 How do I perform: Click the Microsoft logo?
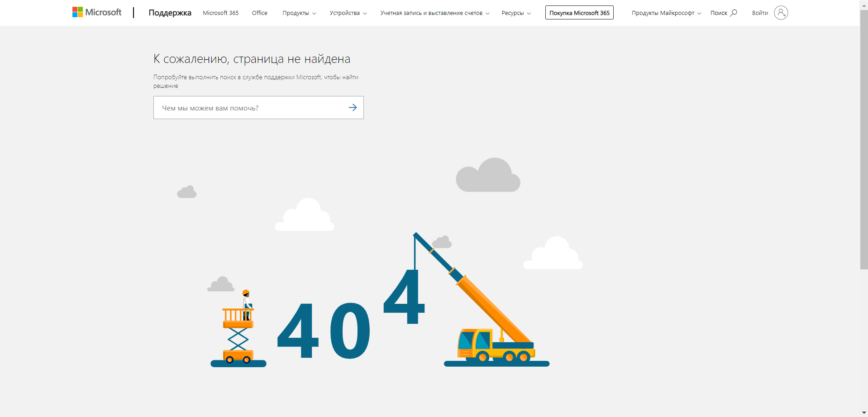click(97, 12)
